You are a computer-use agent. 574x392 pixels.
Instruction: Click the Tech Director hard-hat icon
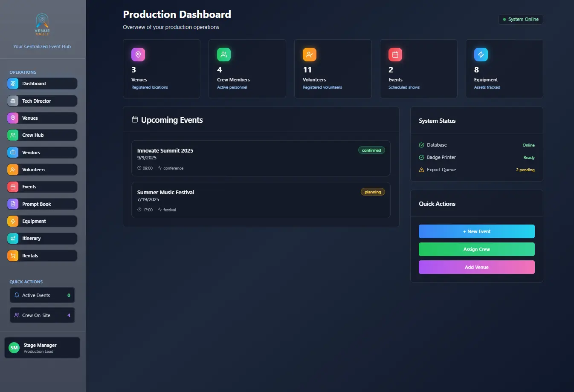(x=13, y=101)
